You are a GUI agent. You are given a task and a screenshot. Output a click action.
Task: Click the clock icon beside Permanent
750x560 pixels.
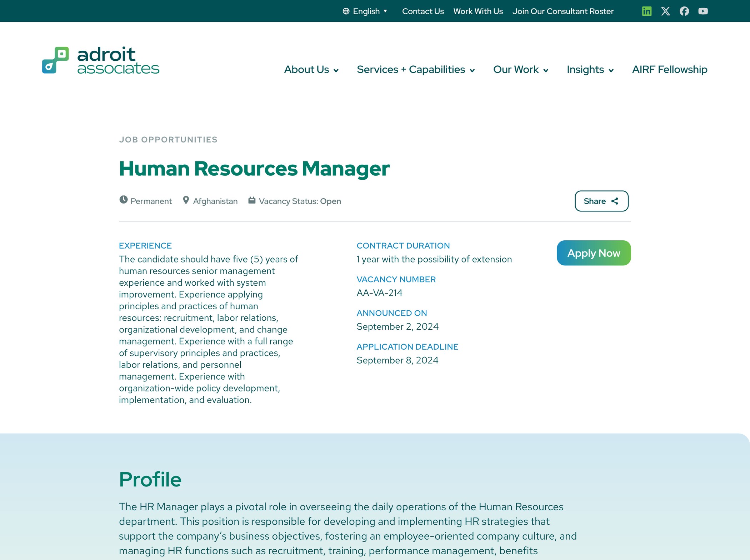click(124, 200)
